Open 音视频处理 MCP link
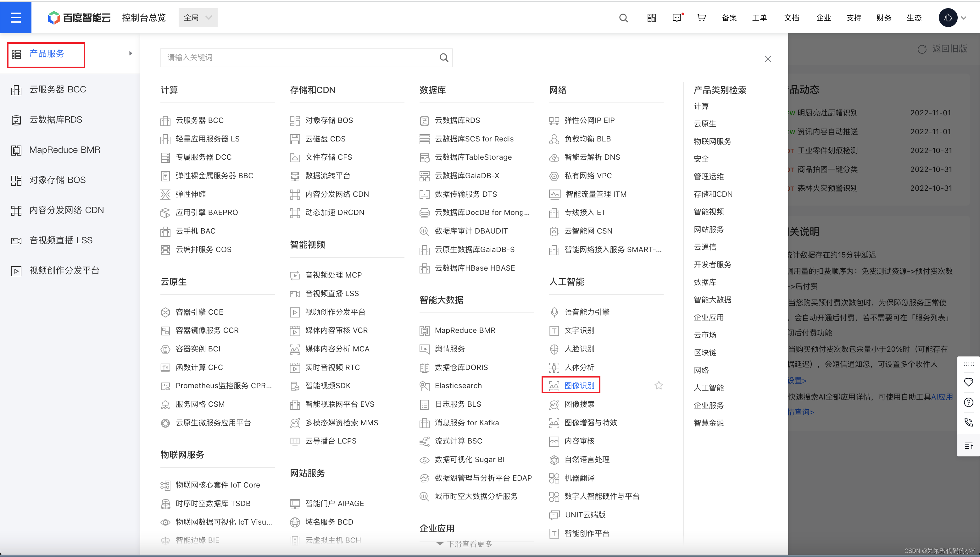The height and width of the screenshot is (557, 980). tap(333, 275)
